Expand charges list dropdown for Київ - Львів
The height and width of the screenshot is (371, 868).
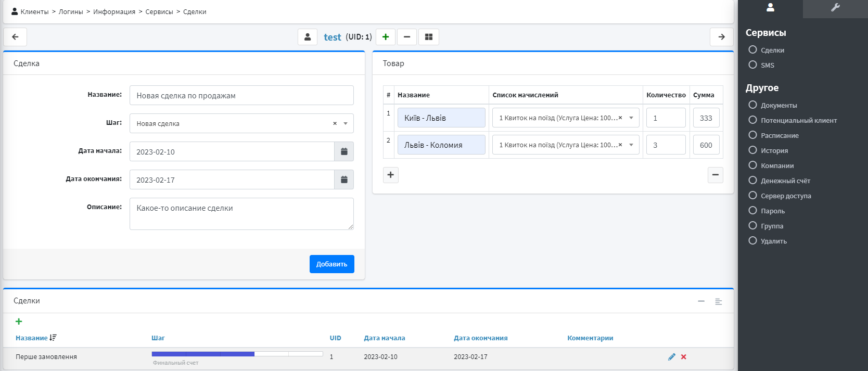click(631, 118)
